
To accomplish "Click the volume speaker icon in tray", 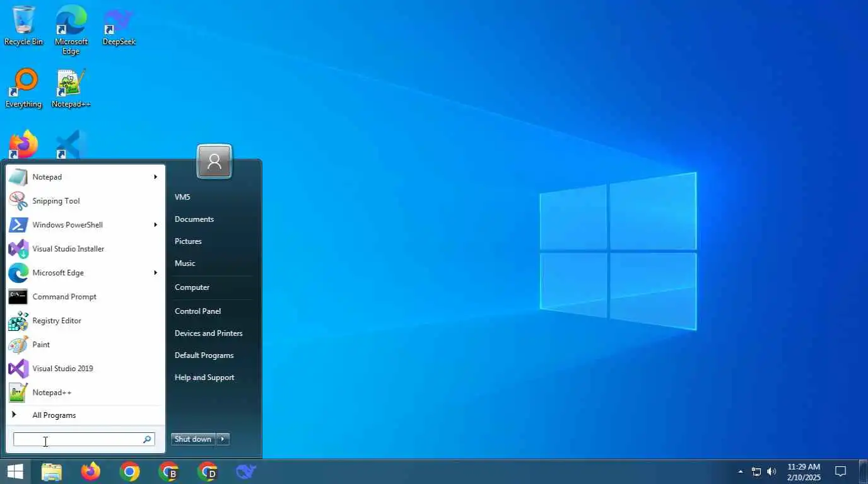I will tap(771, 471).
